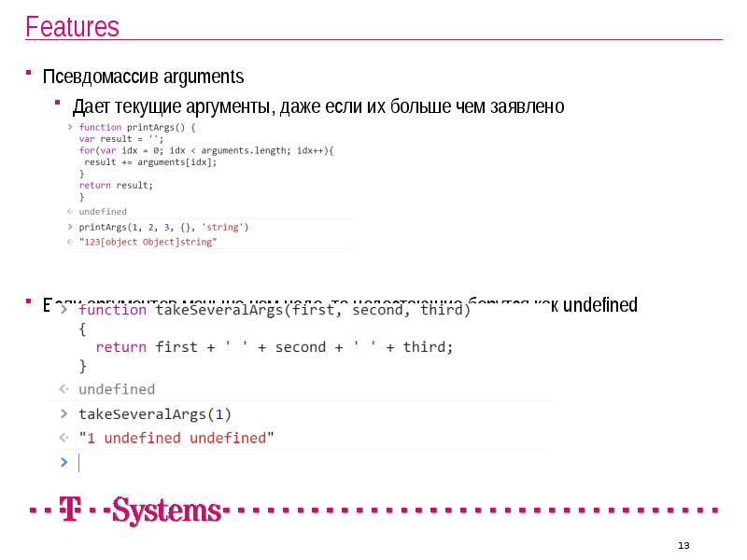Expand the chevron before "takeSeveralArgs(1)"
This screenshot has width=747, height=560.
click(x=63, y=413)
